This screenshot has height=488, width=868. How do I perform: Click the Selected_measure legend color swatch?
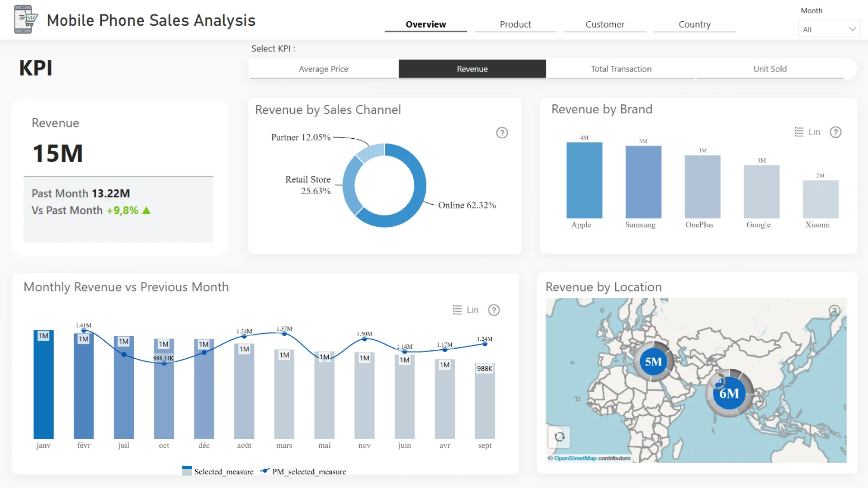pyautogui.click(x=187, y=471)
